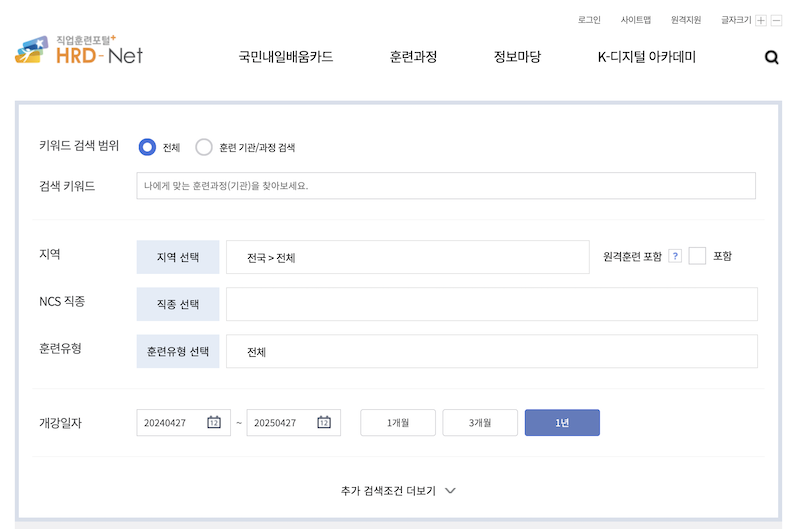
Task: Expand 추가 검색조건 더보기
Action: [398, 491]
